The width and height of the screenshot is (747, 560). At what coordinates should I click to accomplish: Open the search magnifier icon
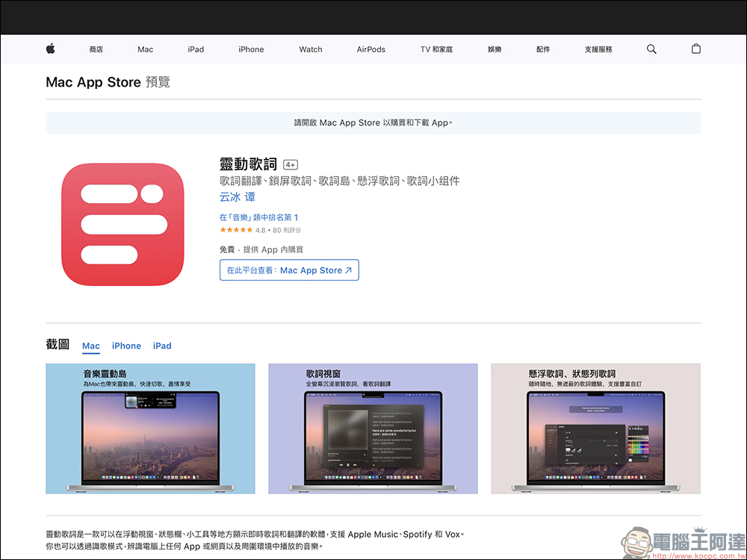pyautogui.click(x=651, y=49)
